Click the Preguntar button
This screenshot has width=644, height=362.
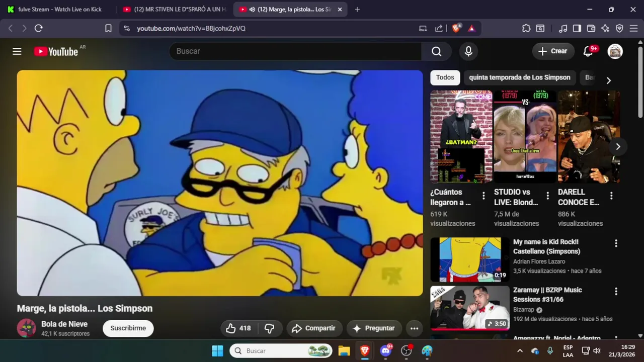tap(374, 328)
